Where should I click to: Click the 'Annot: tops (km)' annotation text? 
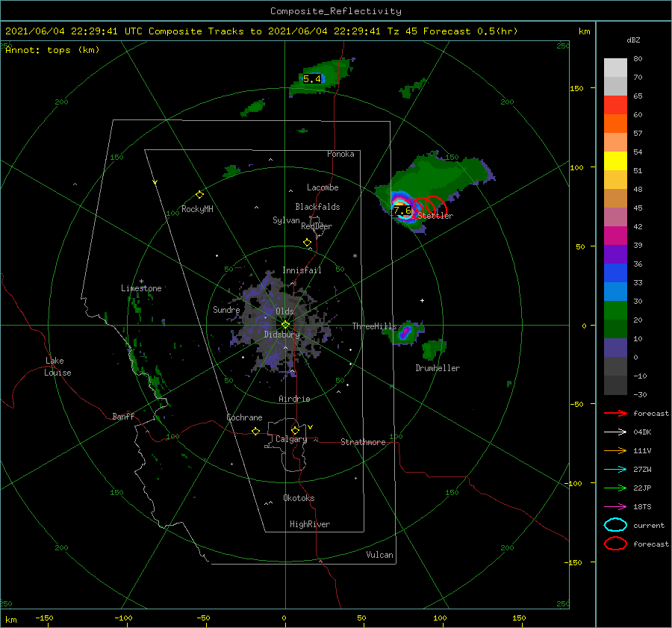point(52,50)
